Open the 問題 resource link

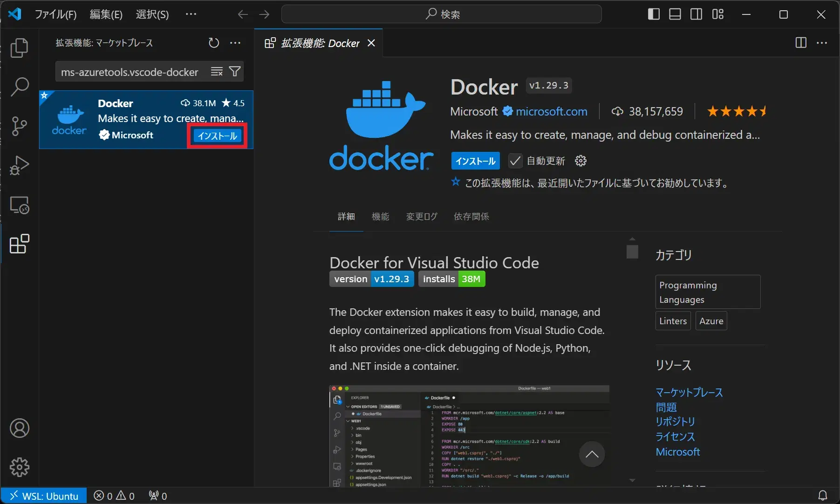pyautogui.click(x=666, y=407)
